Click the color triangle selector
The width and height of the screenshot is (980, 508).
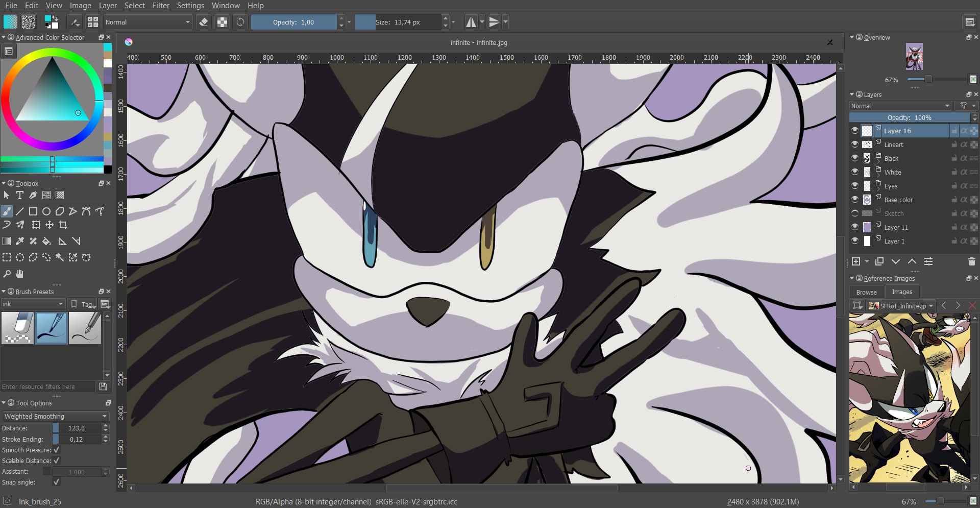[53, 89]
